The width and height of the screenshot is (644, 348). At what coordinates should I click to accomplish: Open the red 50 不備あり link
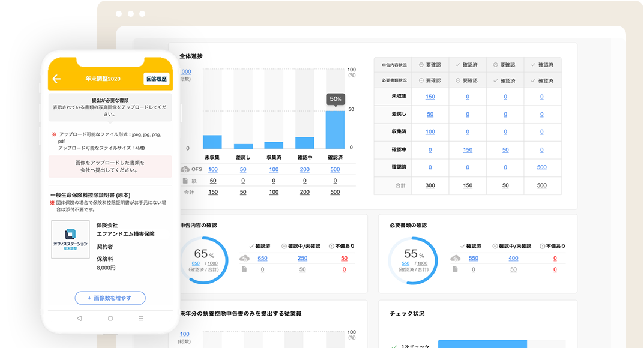coord(344,258)
